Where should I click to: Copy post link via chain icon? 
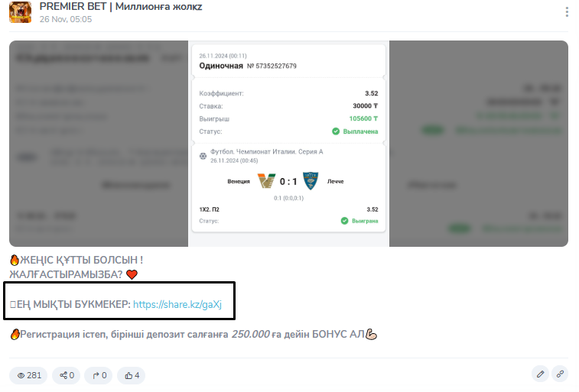560,374
